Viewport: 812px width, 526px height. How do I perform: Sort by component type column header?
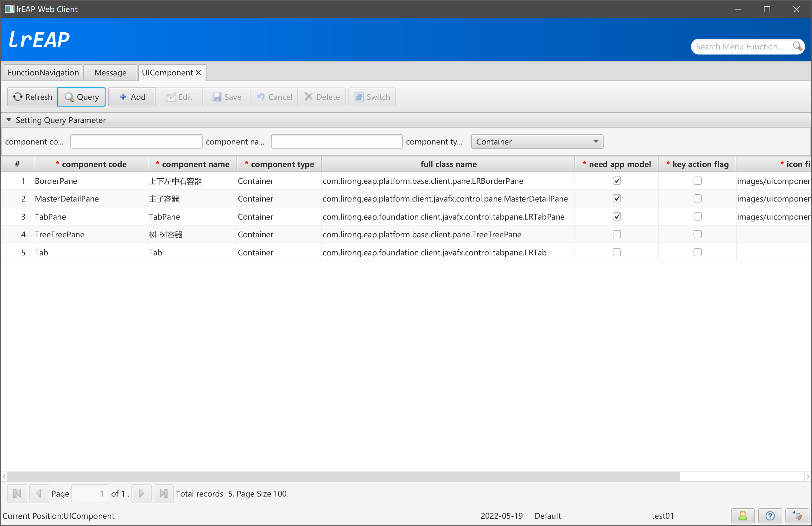(x=279, y=164)
